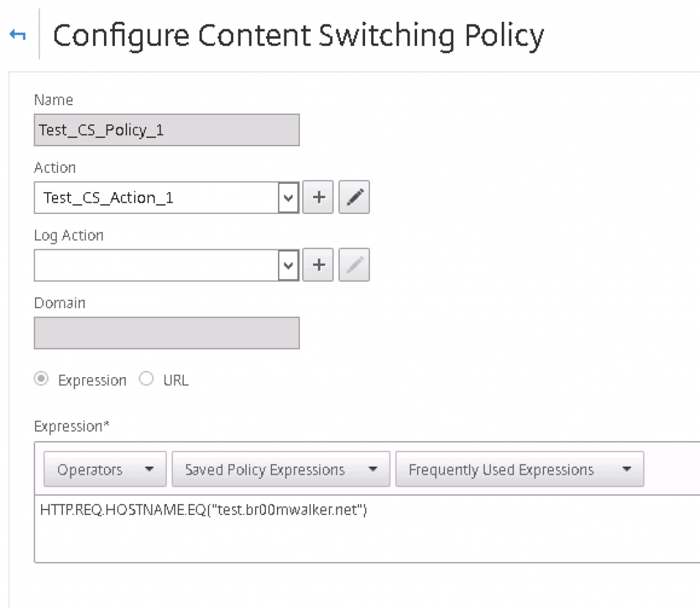Image resolution: width=700 pixels, height=608 pixels.
Task: Edit Test_CS_Action_1 with pencil icon
Action: point(354,197)
